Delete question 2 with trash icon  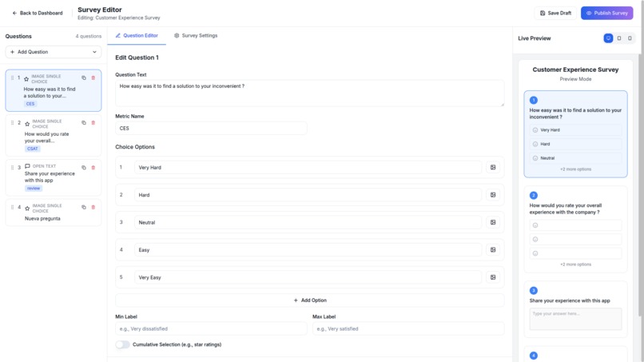coord(93,123)
